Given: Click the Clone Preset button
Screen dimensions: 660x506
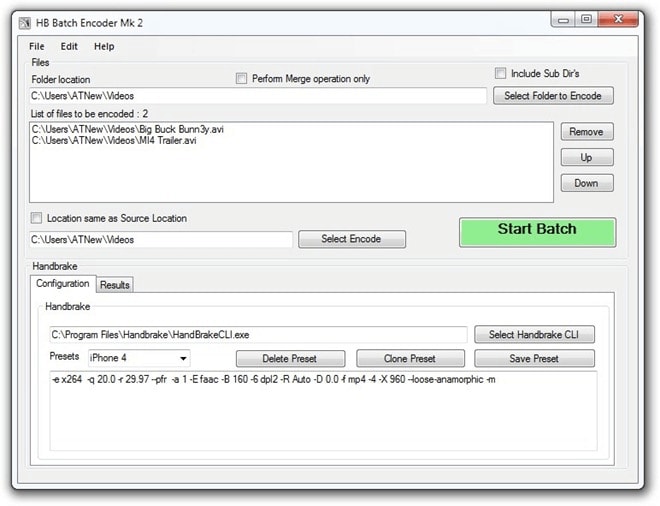Looking at the screenshot, I should click(410, 359).
